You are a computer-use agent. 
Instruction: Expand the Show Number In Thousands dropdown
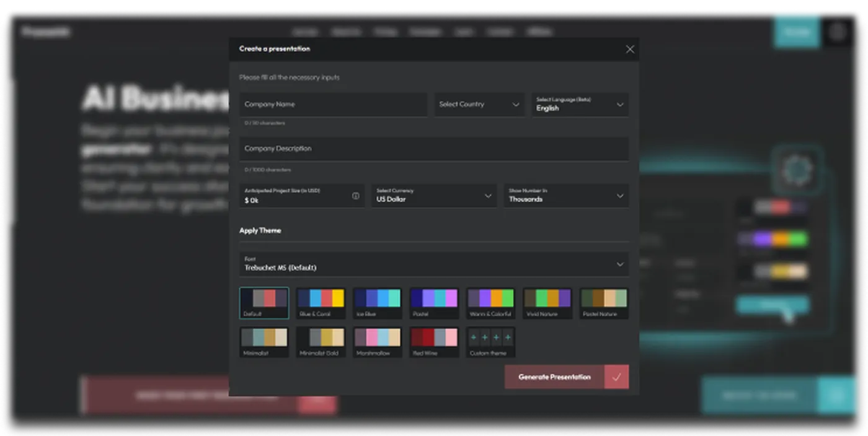click(566, 196)
